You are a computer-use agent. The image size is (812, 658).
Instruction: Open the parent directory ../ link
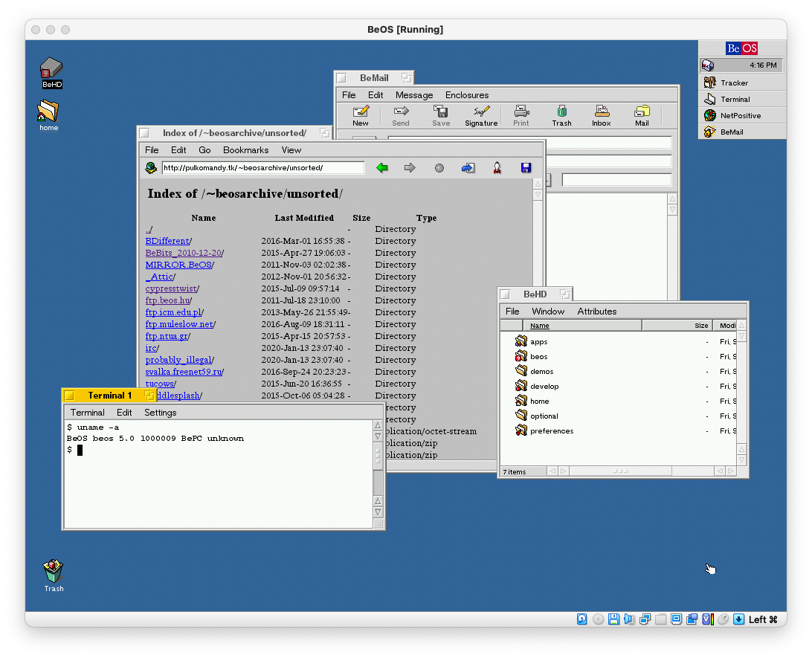click(x=149, y=229)
